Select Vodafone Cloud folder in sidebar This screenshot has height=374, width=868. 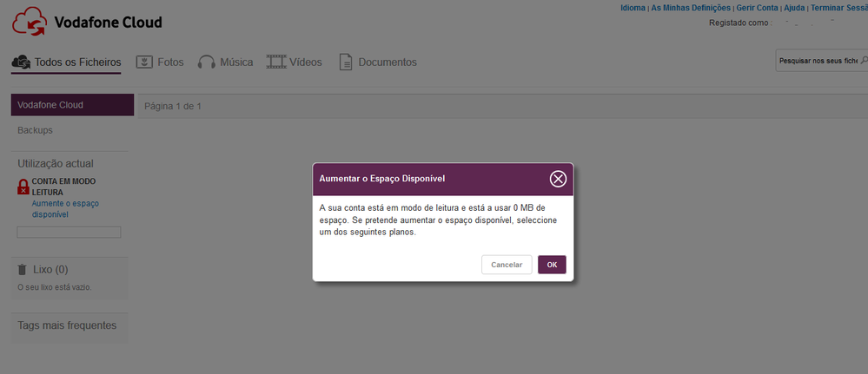click(x=72, y=105)
